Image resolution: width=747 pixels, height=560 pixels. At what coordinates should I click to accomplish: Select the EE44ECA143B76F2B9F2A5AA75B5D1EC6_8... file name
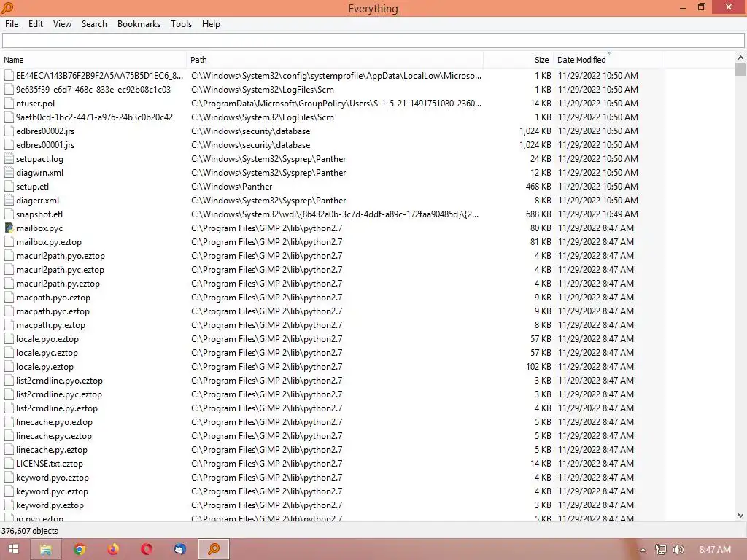point(99,76)
